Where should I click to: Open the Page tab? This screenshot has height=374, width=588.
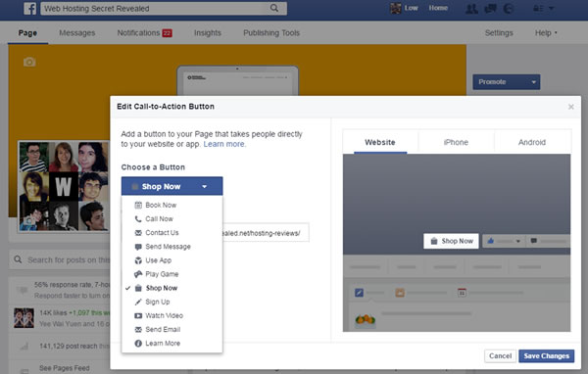coord(27,33)
